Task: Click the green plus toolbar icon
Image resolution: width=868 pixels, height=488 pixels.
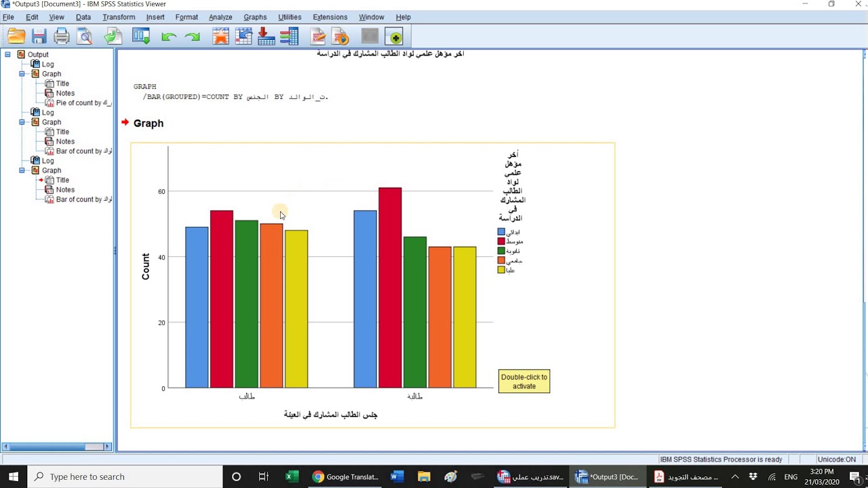Action: (394, 37)
